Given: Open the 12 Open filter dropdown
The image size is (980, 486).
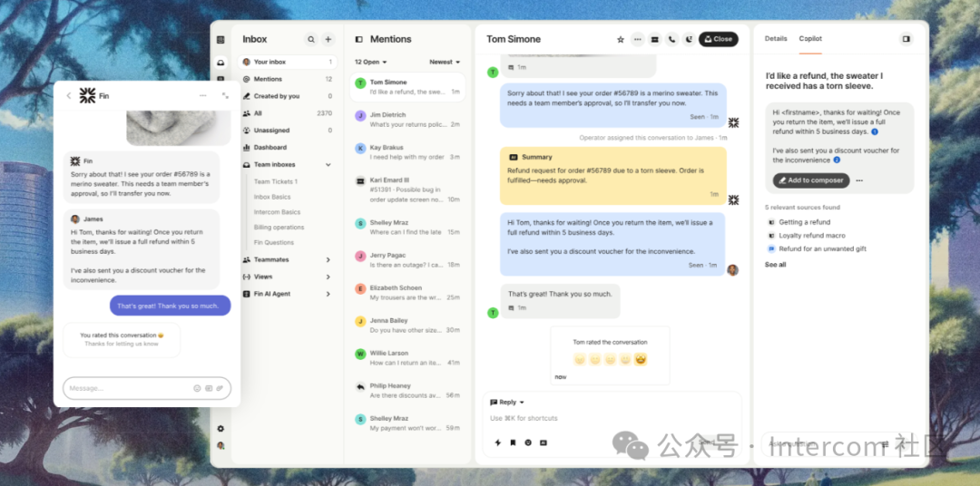Looking at the screenshot, I should [370, 63].
